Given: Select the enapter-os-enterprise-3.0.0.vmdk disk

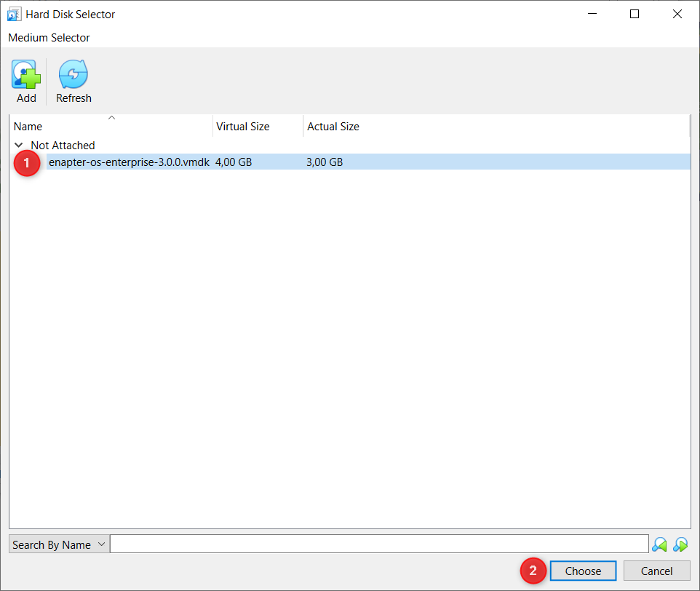Looking at the screenshot, I should [129, 162].
